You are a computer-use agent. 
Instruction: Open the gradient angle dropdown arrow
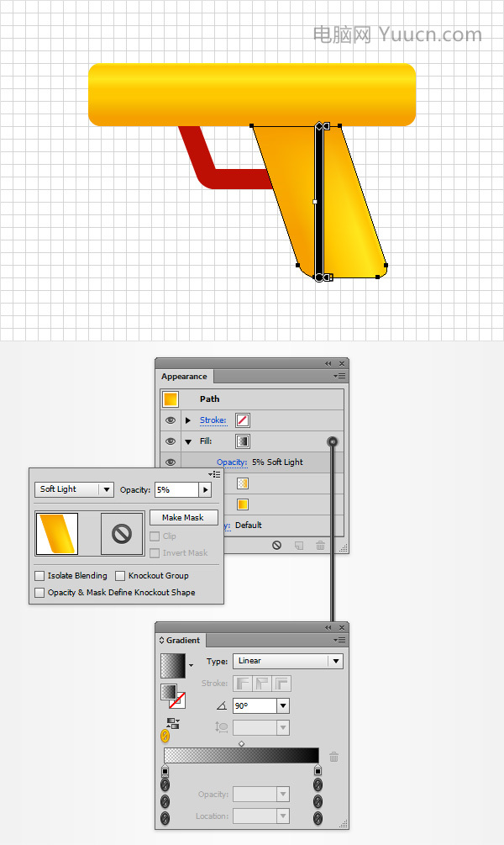click(283, 706)
